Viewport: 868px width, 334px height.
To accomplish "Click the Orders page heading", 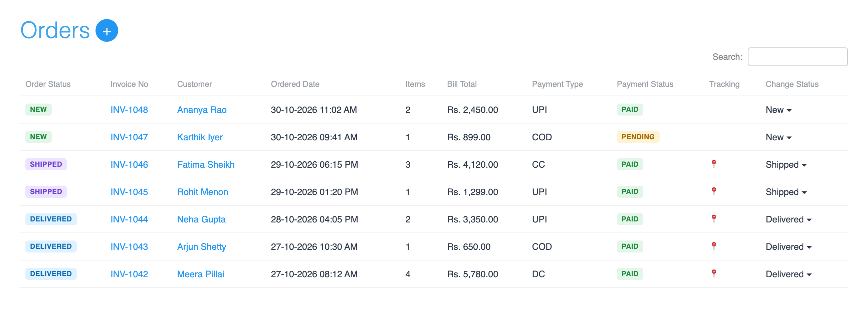I will click(55, 30).
